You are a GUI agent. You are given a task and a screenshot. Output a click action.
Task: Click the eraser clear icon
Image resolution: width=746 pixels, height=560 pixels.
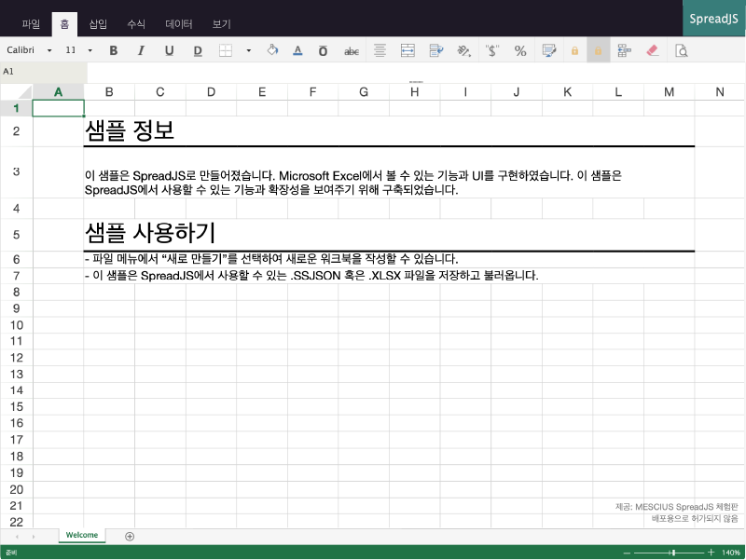653,50
